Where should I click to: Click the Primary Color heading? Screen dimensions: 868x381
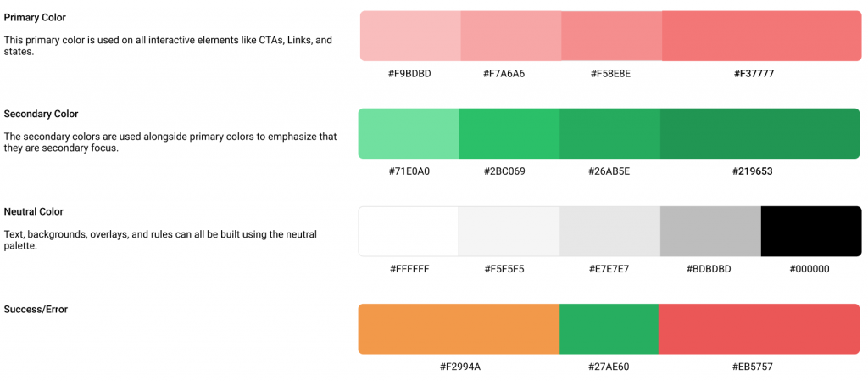point(35,17)
